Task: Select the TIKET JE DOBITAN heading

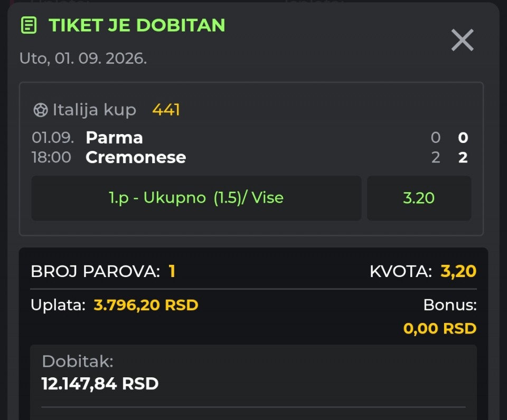Action: (137, 25)
